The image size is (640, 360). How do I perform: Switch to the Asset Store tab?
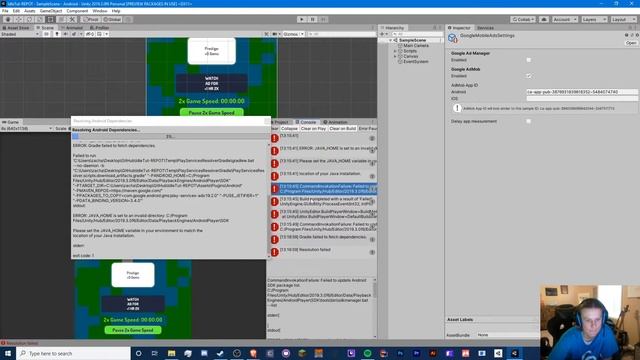16,28
